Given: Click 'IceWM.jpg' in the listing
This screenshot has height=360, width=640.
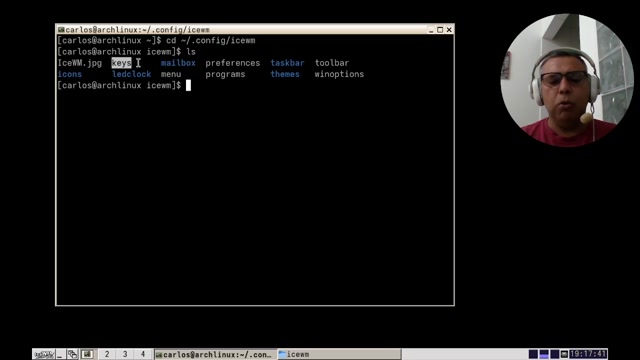Looking at the screenshot, I should pyautogui.click(x=80, y=63).
